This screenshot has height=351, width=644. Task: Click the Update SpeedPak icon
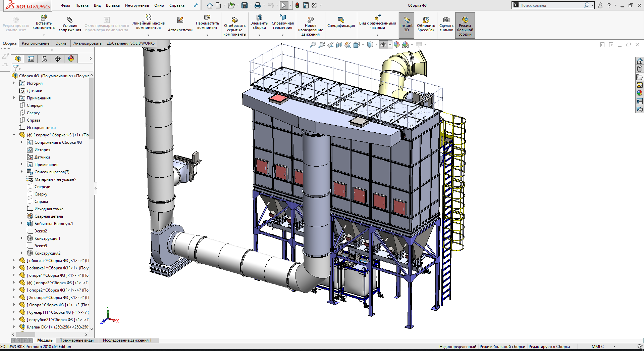[x=426, y=20]
